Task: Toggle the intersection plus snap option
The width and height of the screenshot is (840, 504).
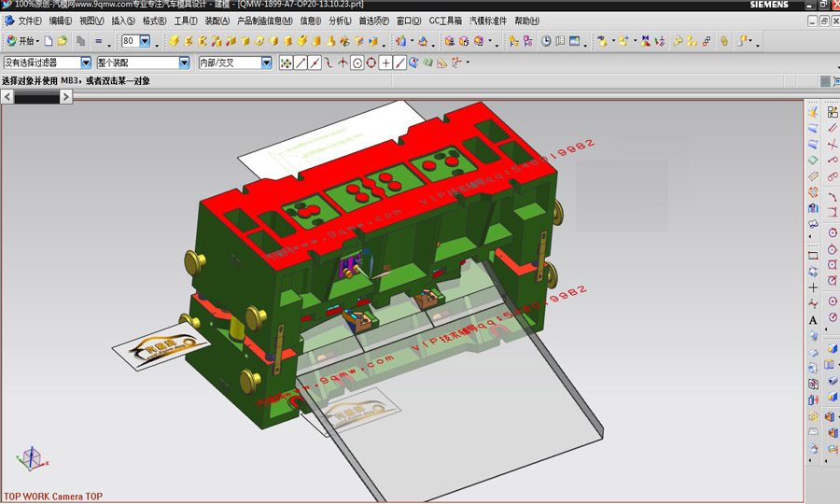Action: pos(385,63)
